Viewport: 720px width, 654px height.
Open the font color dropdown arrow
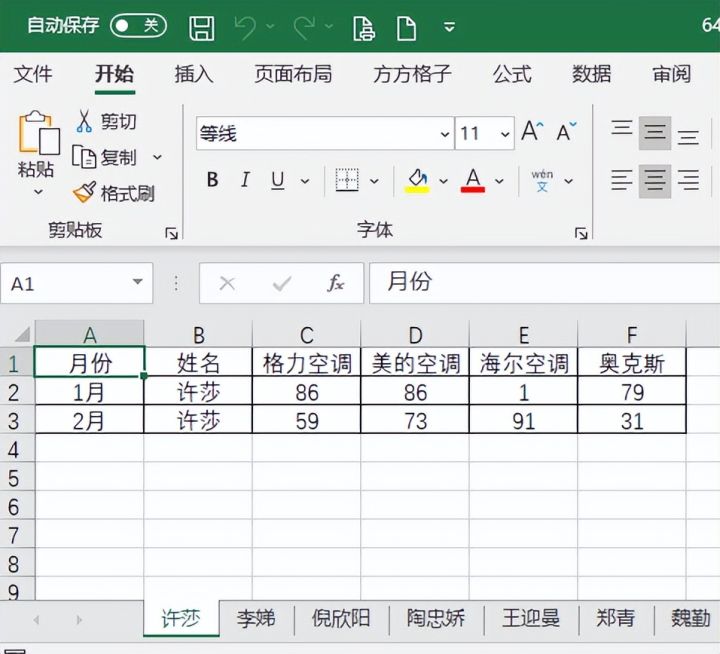[500, 181]
